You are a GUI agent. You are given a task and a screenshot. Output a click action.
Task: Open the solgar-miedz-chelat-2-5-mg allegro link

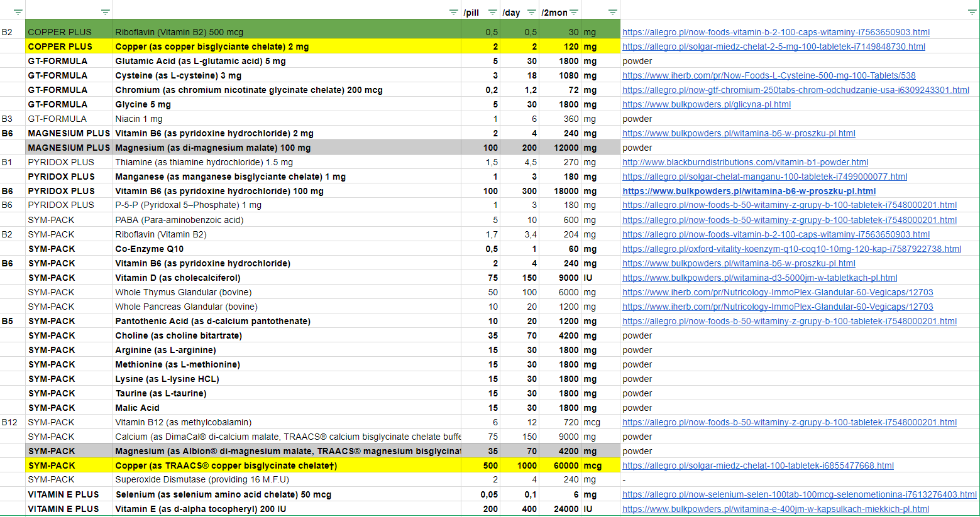(x=774, y=46)
